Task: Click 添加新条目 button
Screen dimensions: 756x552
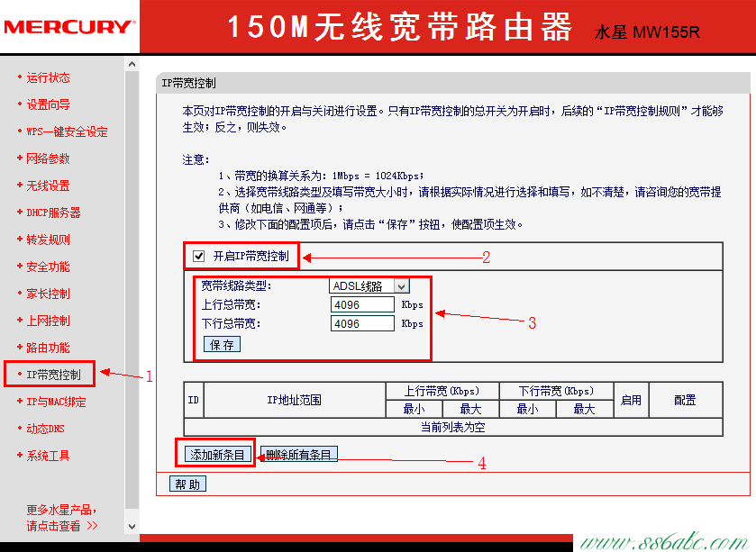Action: 217,454
